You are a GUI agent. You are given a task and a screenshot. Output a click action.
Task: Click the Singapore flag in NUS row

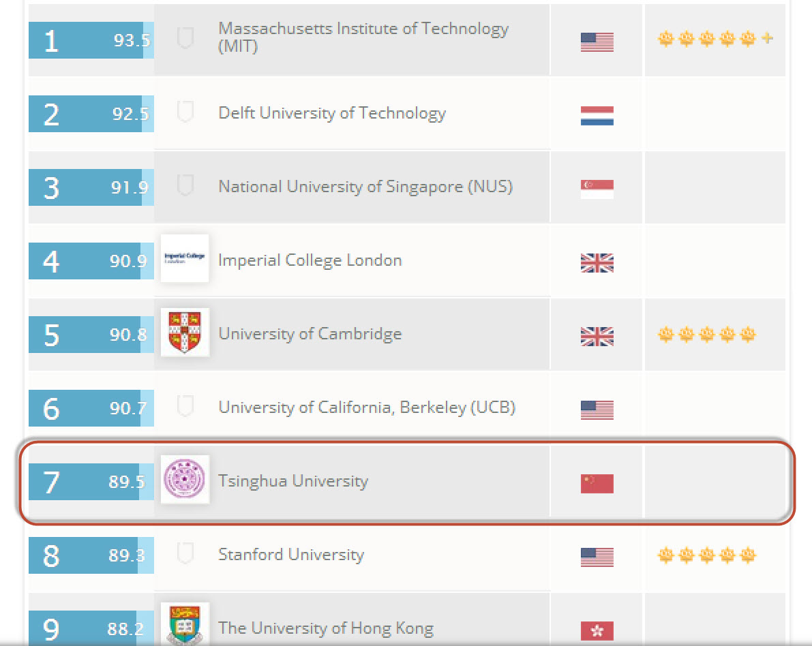[x=597, y=189]
